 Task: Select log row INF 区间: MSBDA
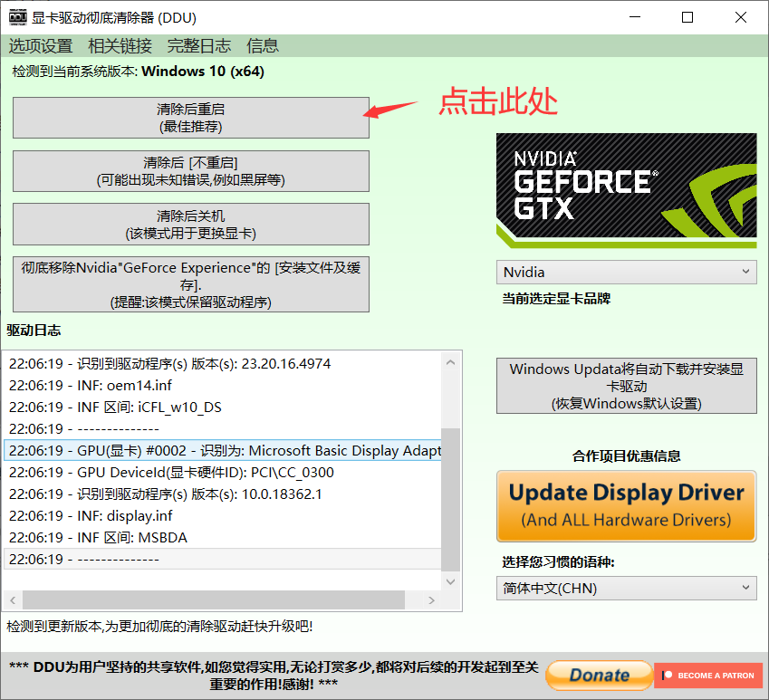222,537
